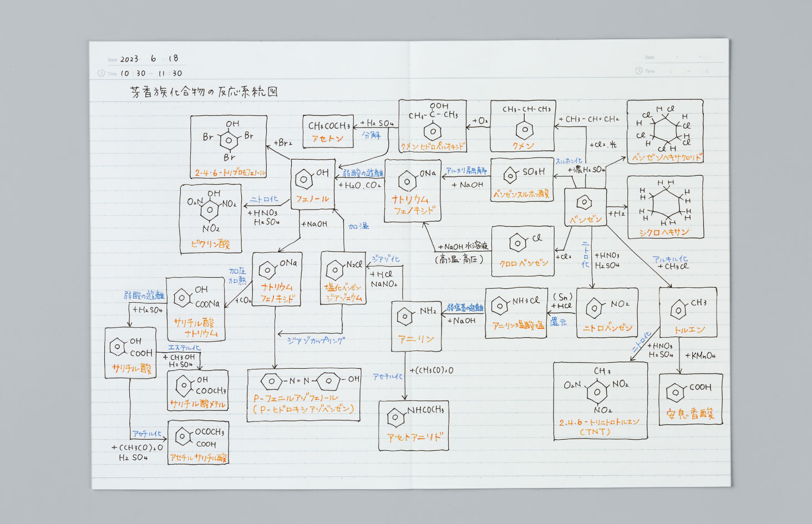Viewport: 812px width, 524px height.
Task: Click the アセトン compound box
Action: click(x=328, y=131)
